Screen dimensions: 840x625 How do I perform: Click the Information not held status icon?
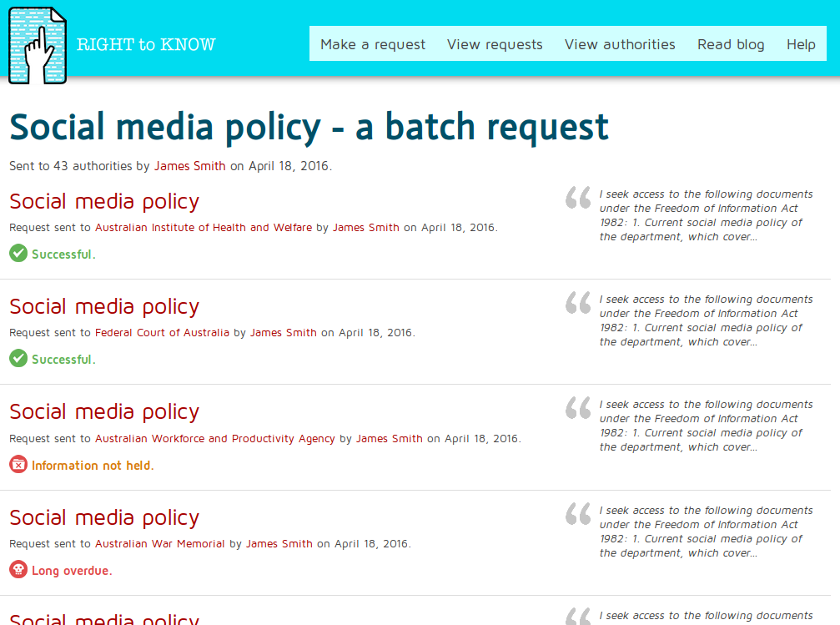(x=18, y=464)
